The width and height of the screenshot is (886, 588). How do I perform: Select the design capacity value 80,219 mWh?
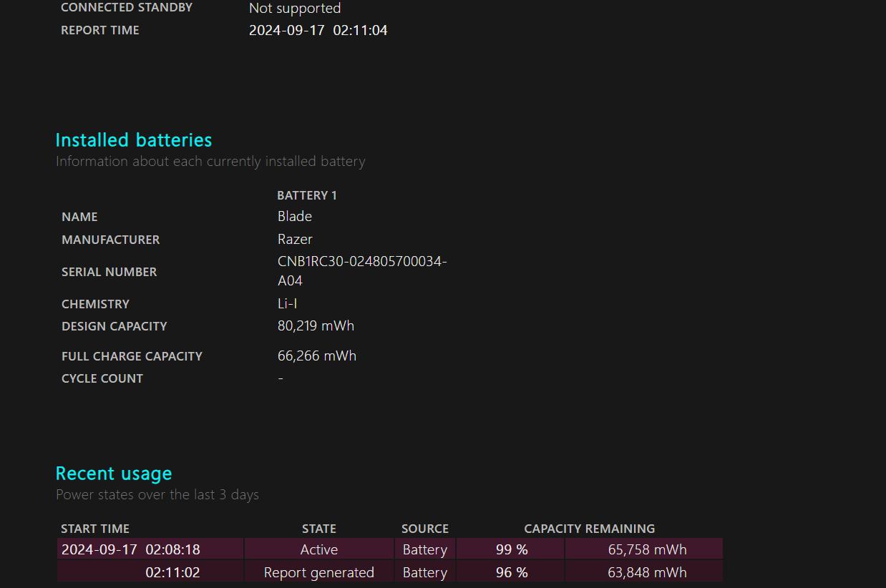point(316,325)
